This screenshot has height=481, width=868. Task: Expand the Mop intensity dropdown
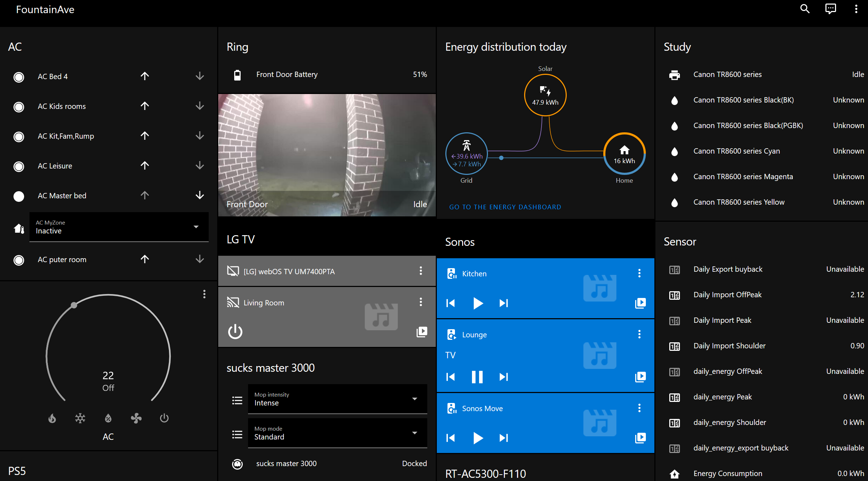(x=337, y=399)
